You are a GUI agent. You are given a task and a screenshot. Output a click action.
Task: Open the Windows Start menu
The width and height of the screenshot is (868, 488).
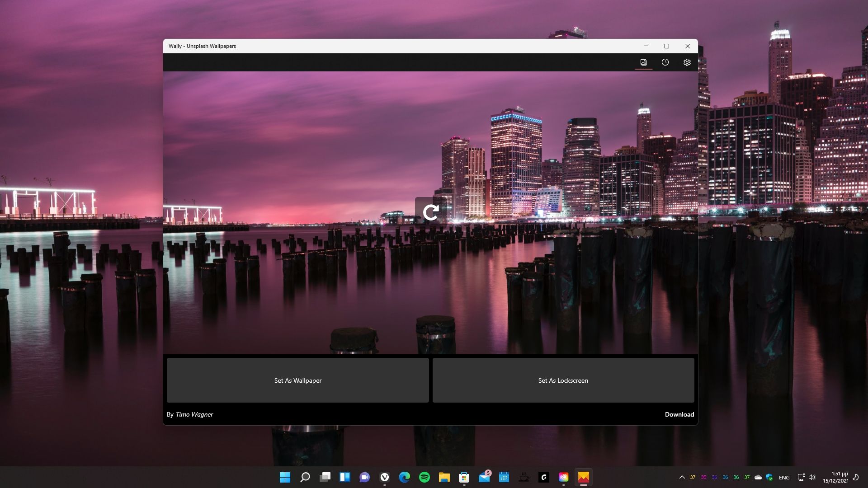point(285,477)
